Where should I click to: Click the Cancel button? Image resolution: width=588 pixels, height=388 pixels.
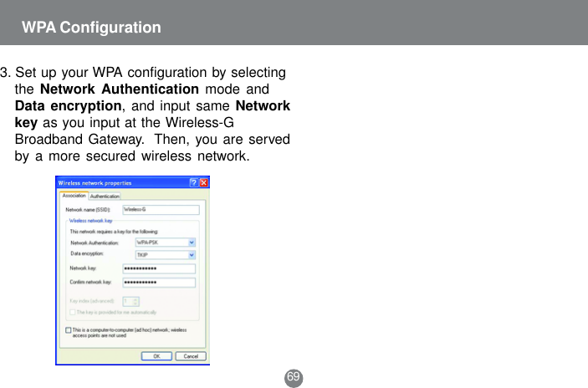point(191,356)
